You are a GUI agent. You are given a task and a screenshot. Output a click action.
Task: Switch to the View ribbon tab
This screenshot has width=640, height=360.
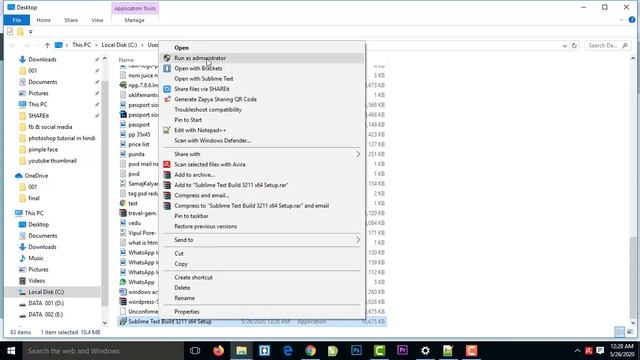(97, 20)
